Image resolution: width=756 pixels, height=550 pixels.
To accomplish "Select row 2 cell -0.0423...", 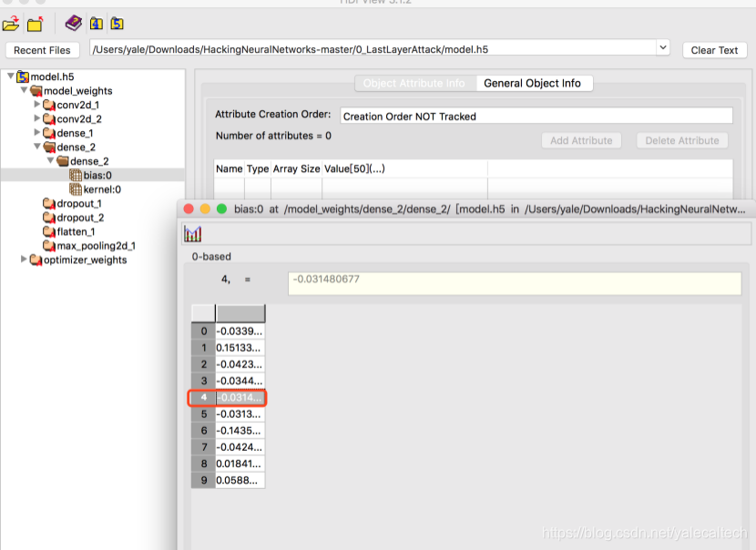I will click(240, 364).
